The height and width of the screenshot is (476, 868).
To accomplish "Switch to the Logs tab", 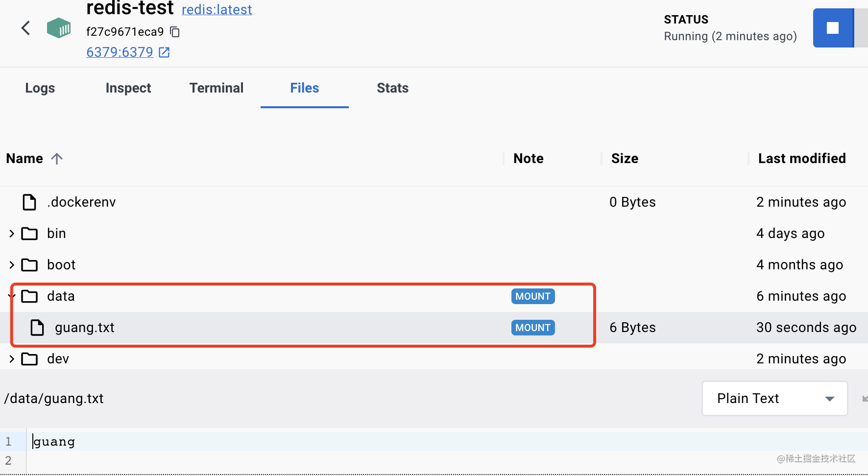I will point(40,88).
